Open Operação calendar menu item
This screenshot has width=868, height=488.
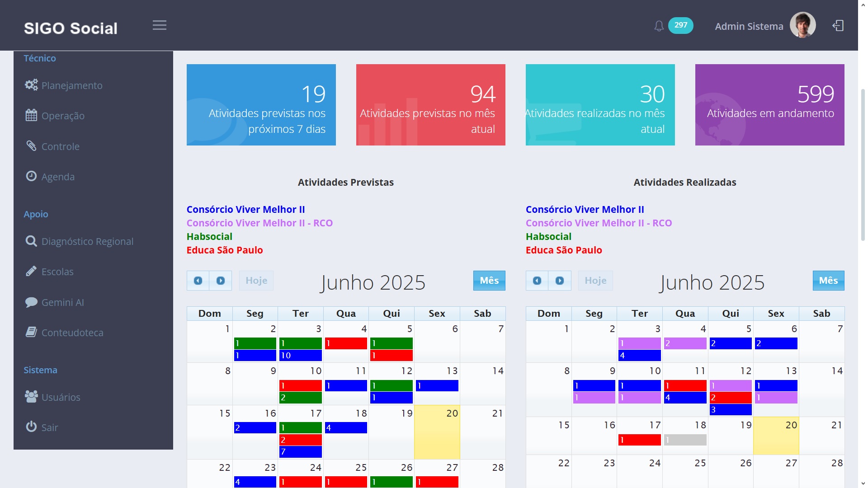click(62, 116)
